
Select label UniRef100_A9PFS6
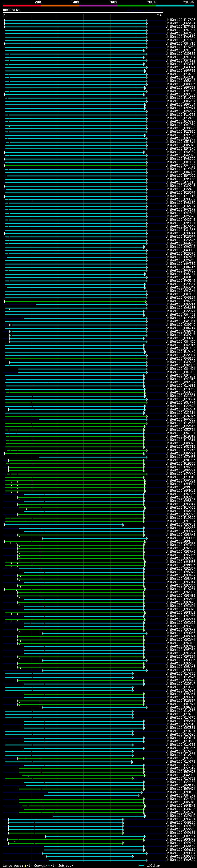(180, 71)
